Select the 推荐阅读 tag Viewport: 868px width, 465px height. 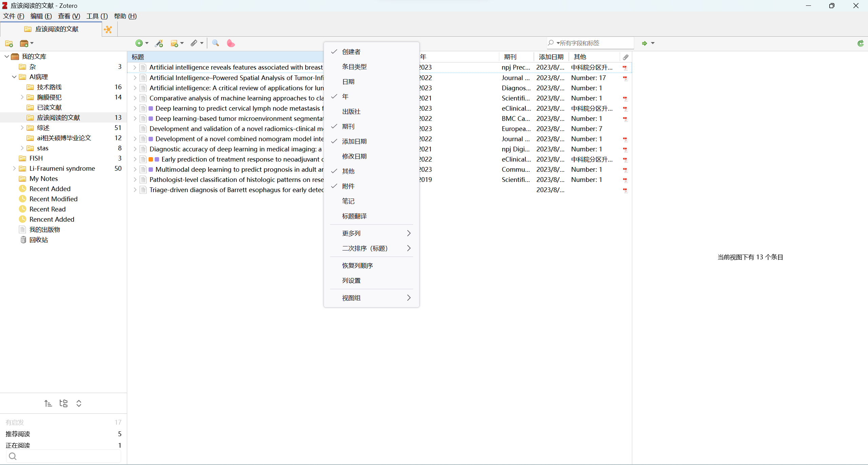[x=18, y=434]
